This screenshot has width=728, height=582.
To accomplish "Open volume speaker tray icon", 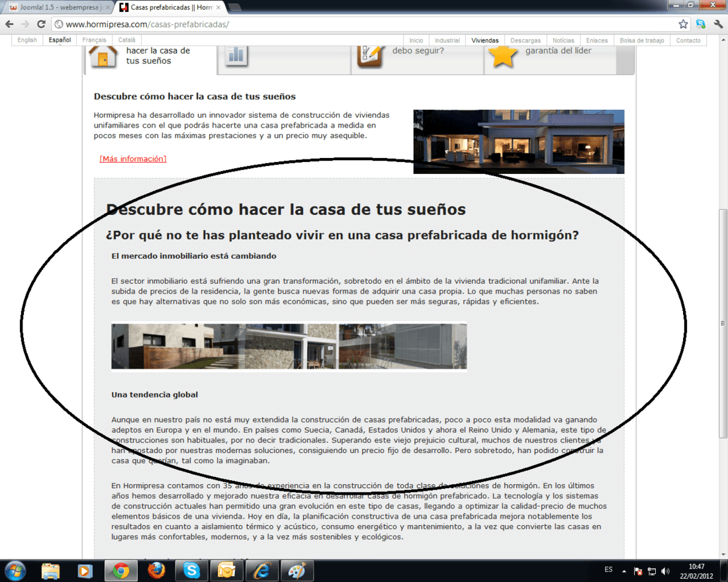I will 665,571.
